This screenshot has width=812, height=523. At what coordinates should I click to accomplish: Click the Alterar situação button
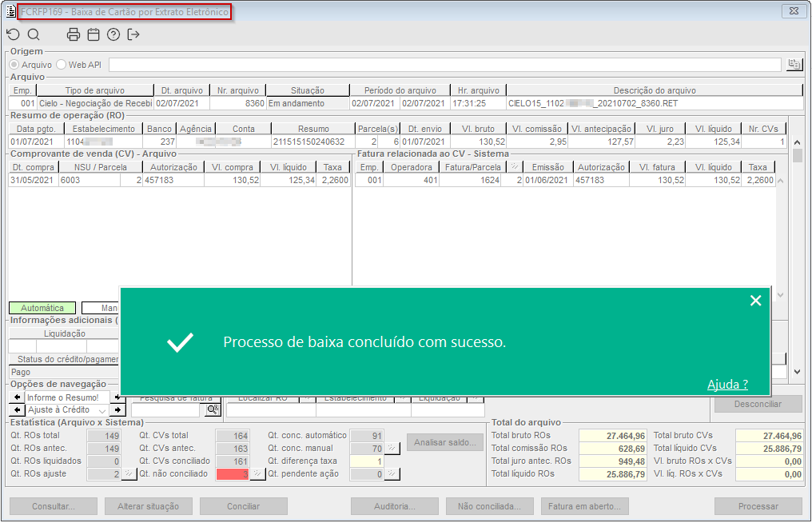pyautogui.click(x=148, y=506)
